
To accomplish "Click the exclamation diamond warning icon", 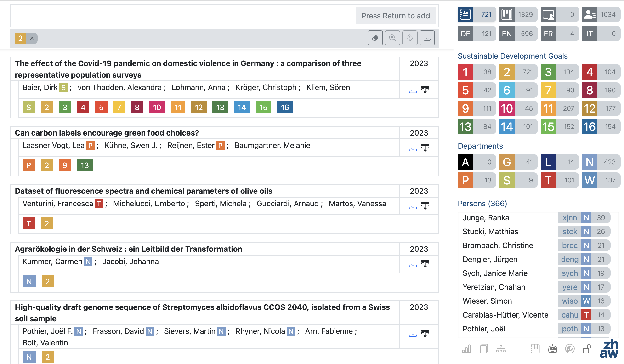I will click(x=409, y=38).
